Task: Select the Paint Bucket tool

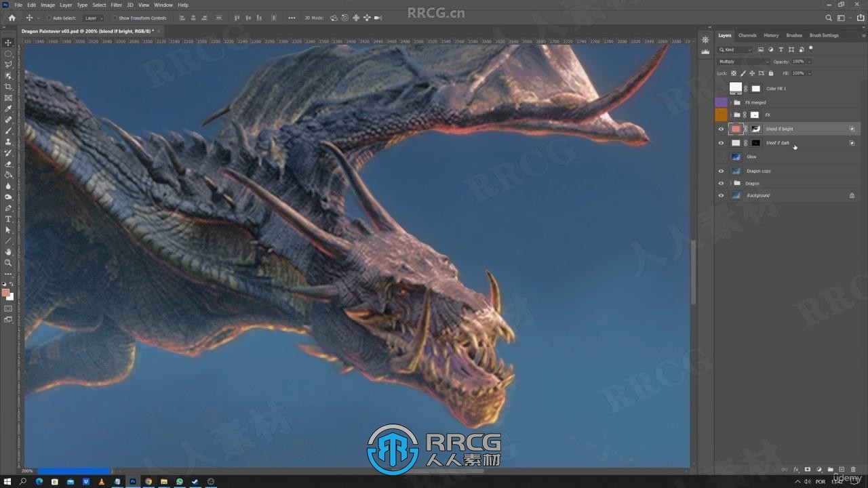Action: 8,175
